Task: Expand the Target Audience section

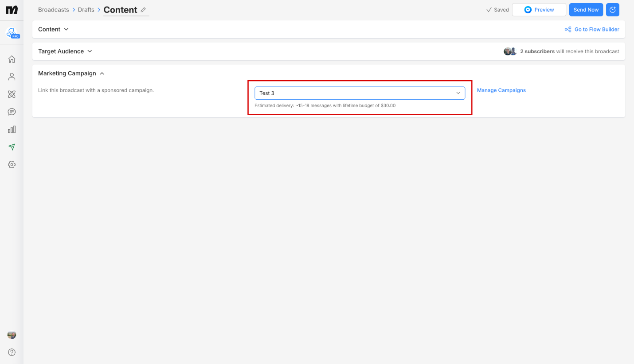Action: pyautogui.click(x=65, y=51)
